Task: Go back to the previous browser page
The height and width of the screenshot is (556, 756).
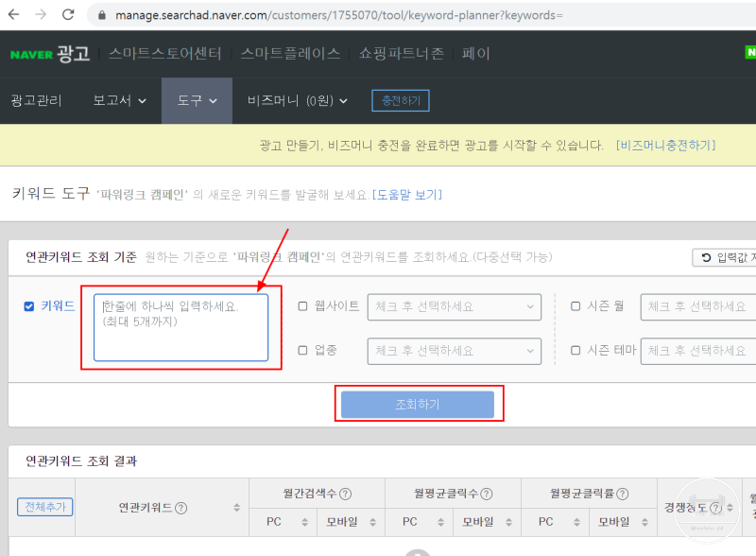Action: click(x=13, y=14)
